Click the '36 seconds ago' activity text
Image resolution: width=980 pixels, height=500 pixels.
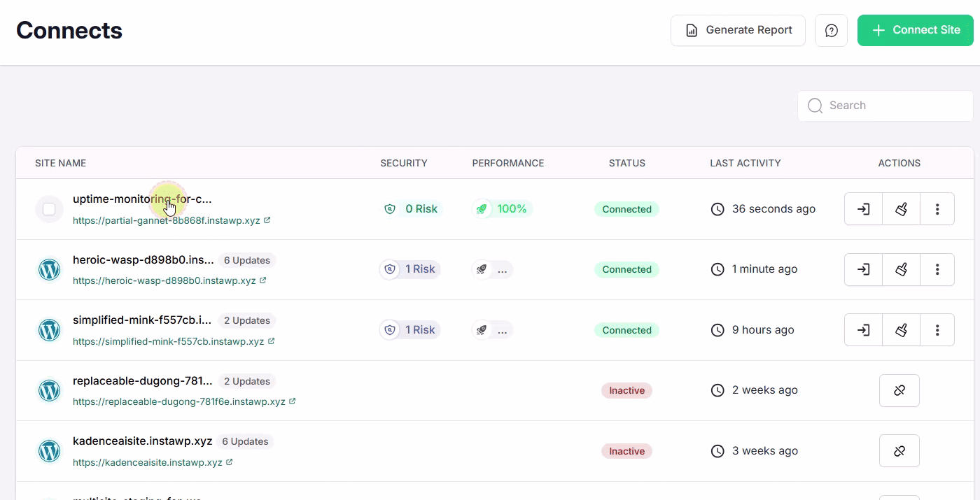[x=773, y=208]
